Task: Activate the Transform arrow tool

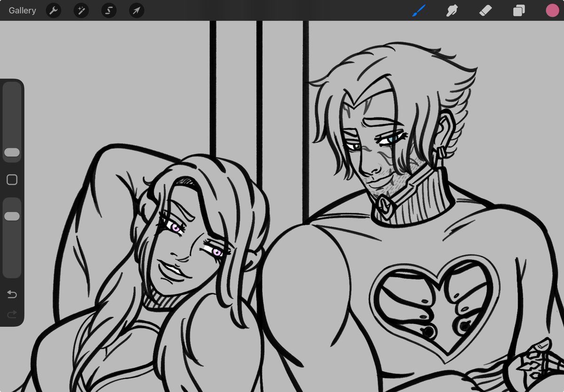Action: point(137,10)
